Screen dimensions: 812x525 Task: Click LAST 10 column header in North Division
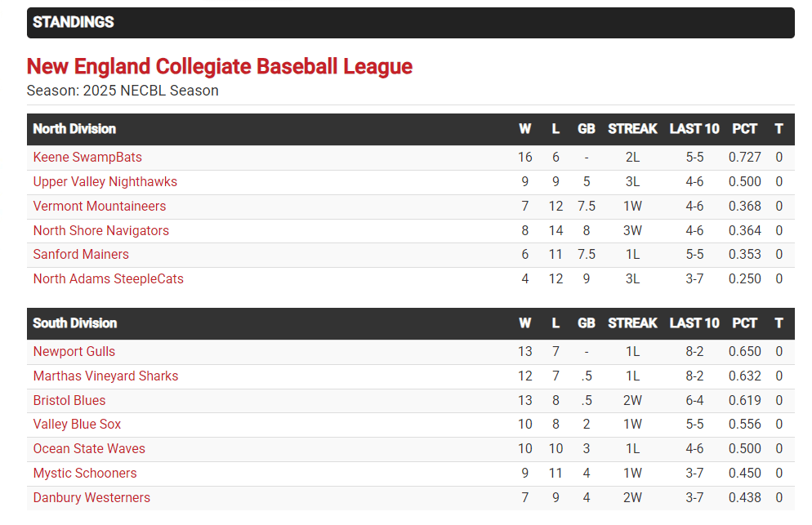694,129
